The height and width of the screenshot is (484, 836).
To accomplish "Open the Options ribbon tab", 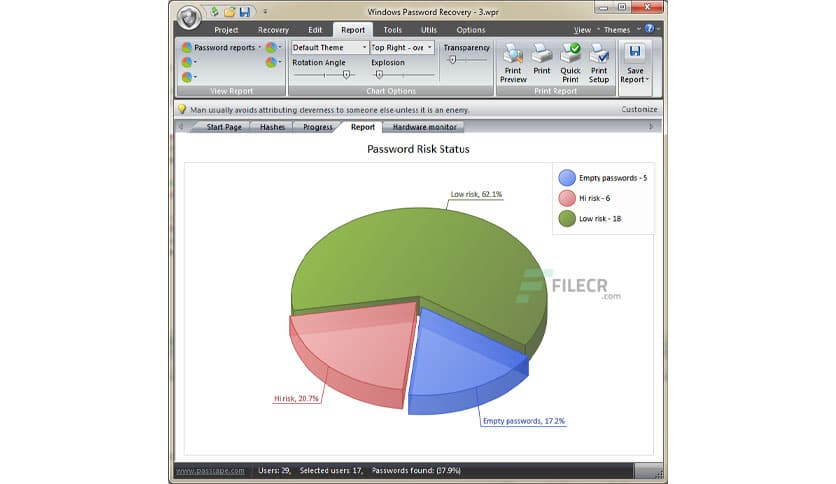I will click(x=471, y=30).
